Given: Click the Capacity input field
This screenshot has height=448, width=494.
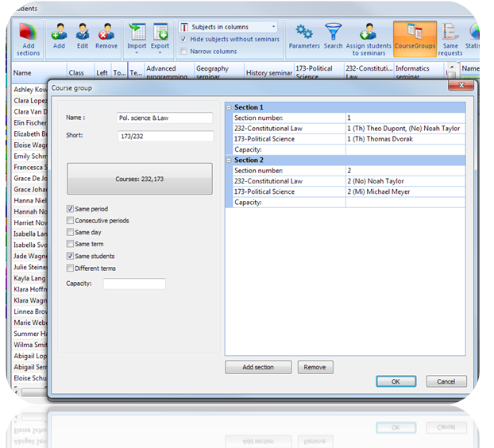Looking at the screenshot, I should [x=134, y=284].
